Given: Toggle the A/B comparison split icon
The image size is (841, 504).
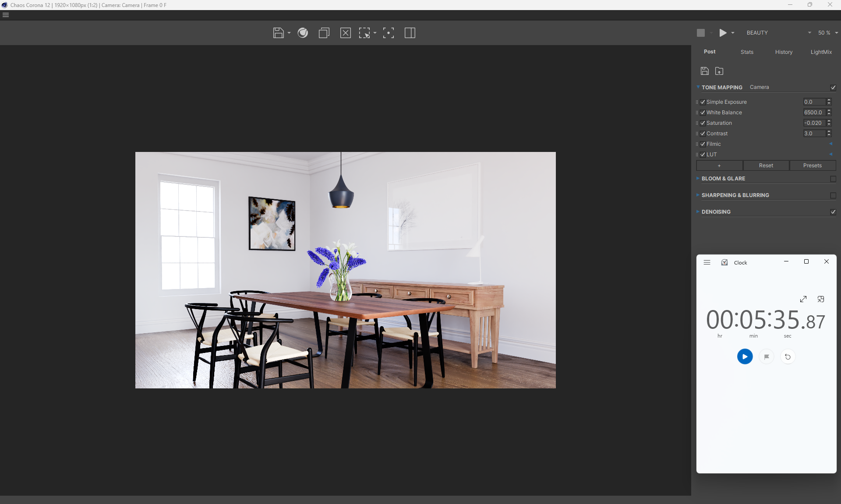Looking at the screenshot, I should point(410,33).
